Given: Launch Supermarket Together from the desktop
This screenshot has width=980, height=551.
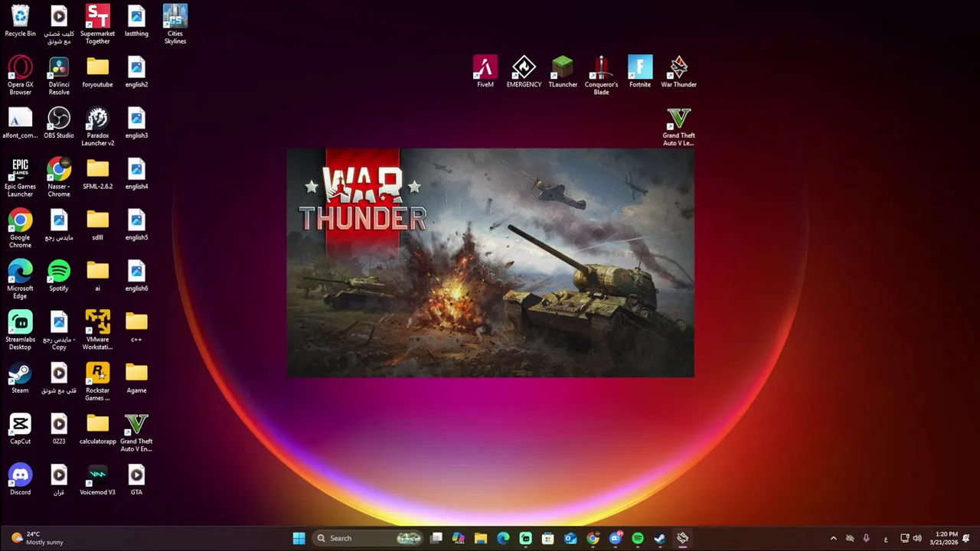Looking at the screenshot, I should point(97,24).
